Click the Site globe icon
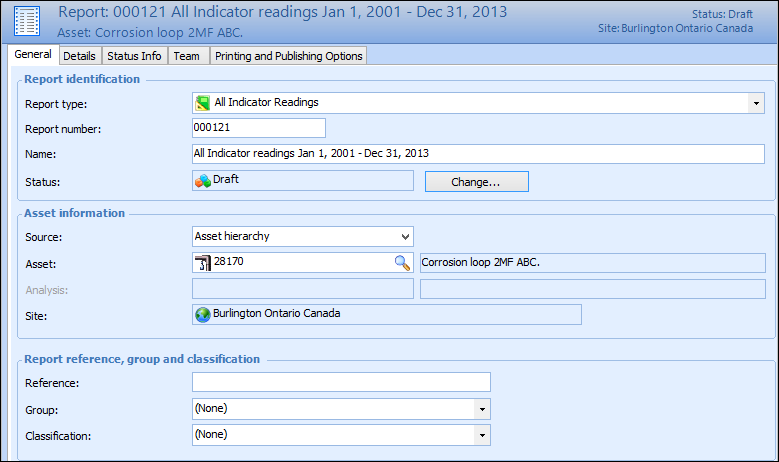 (203, 314)
